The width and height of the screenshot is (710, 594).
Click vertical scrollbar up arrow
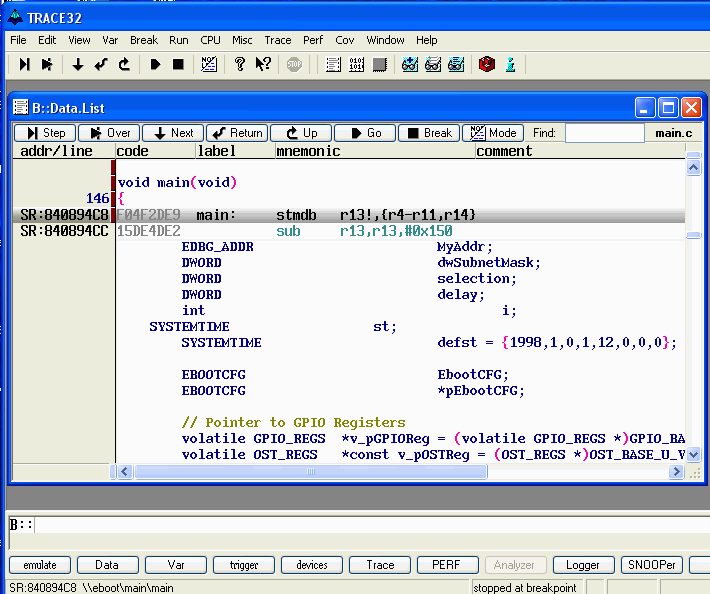[694, 168]
